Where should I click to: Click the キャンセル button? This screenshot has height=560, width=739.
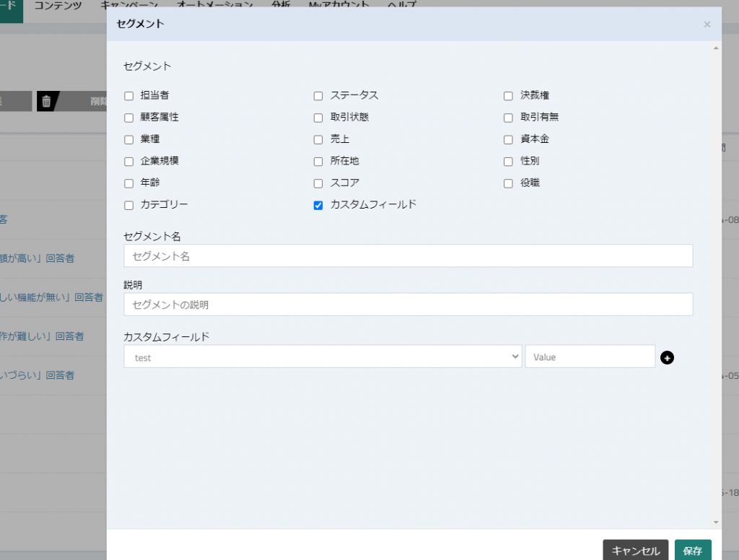point(635,551)
